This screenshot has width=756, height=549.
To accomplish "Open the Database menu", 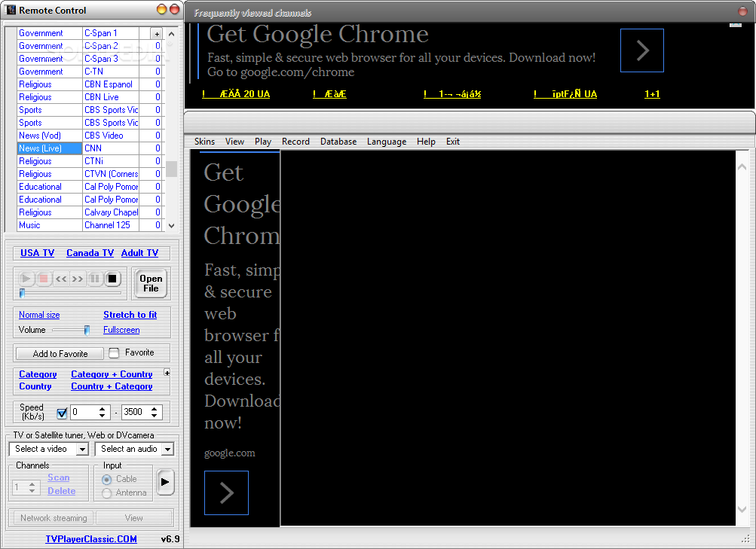I will point(338,142).
